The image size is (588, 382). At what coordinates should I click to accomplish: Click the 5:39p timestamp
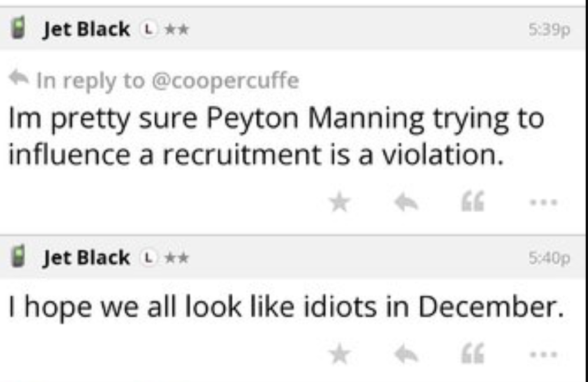[549, 29]
